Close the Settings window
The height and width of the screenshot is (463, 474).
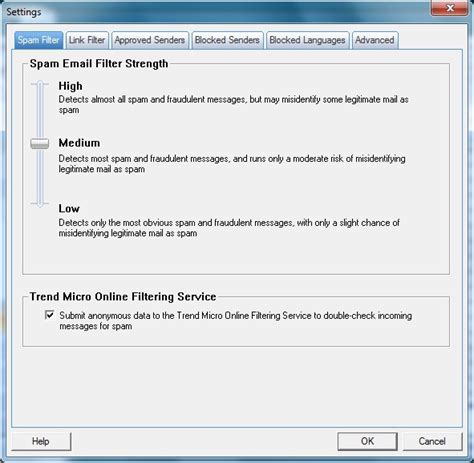click(x=450, y=8)
